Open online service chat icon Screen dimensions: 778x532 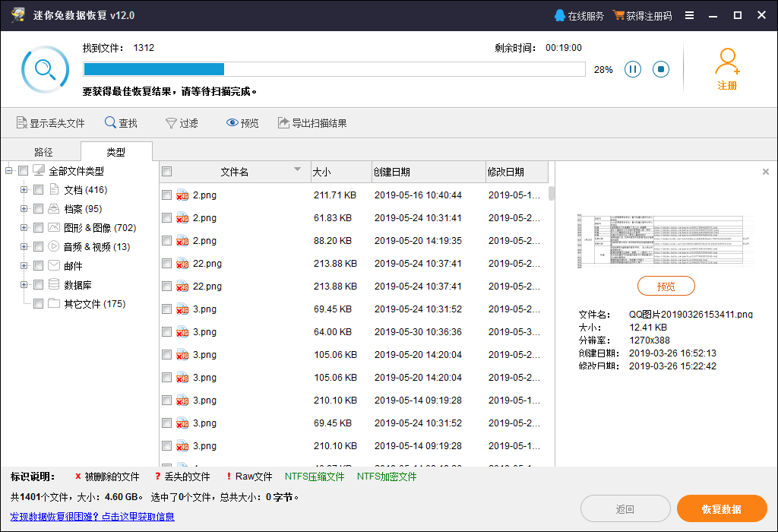tap(560, 15)
